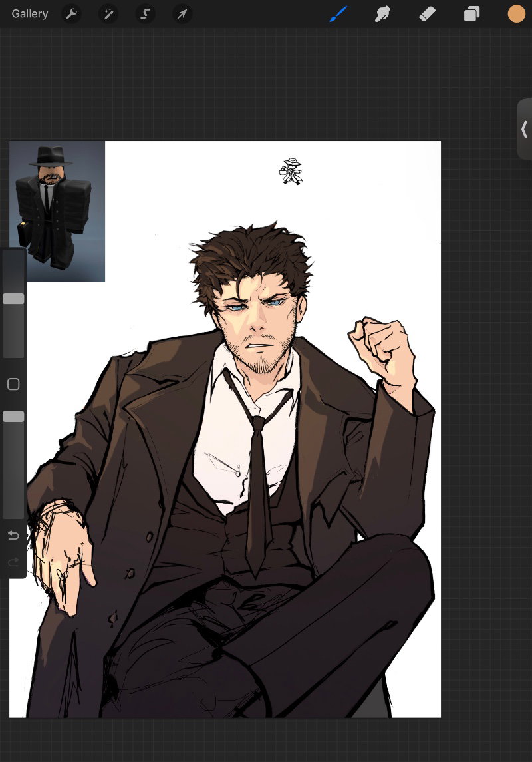Open the Actions wrench menu
This screenshot has height=762, width=532.
(71, 14)
